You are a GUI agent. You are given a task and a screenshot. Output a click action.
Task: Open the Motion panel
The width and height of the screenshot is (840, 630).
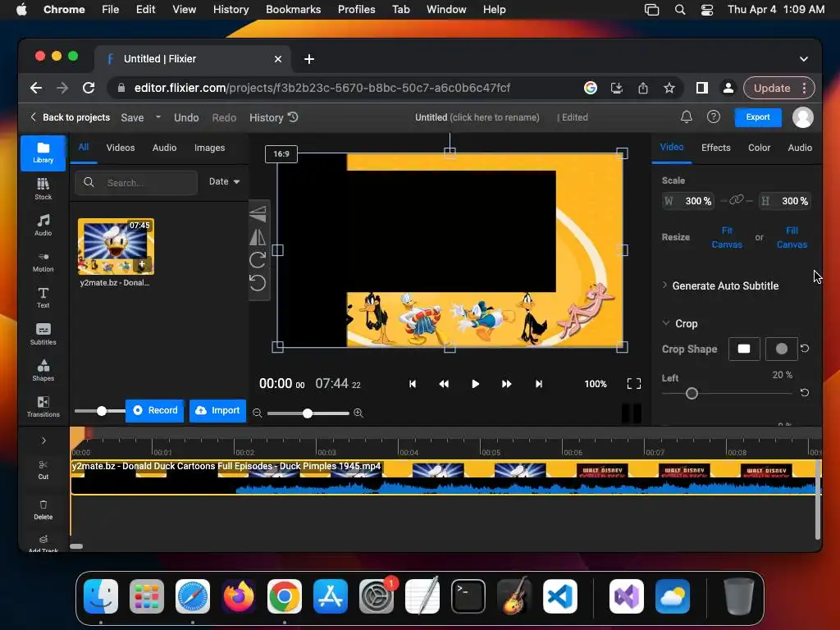coord(43,262)
